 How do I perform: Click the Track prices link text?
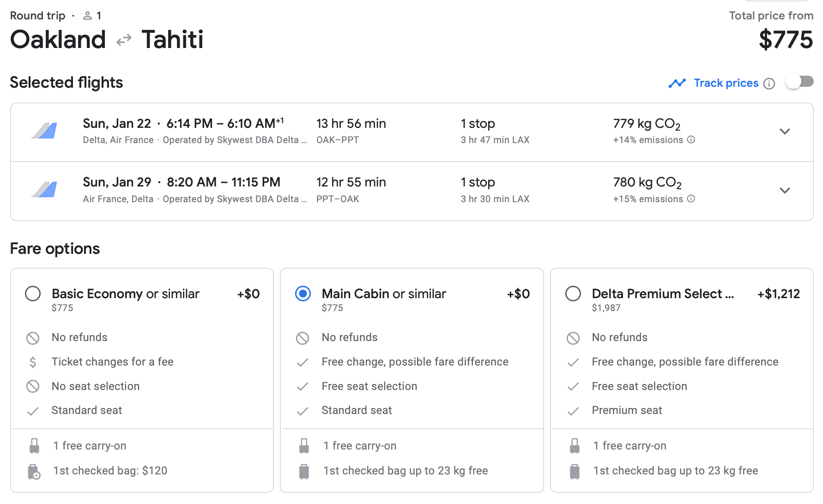(726, 83)
